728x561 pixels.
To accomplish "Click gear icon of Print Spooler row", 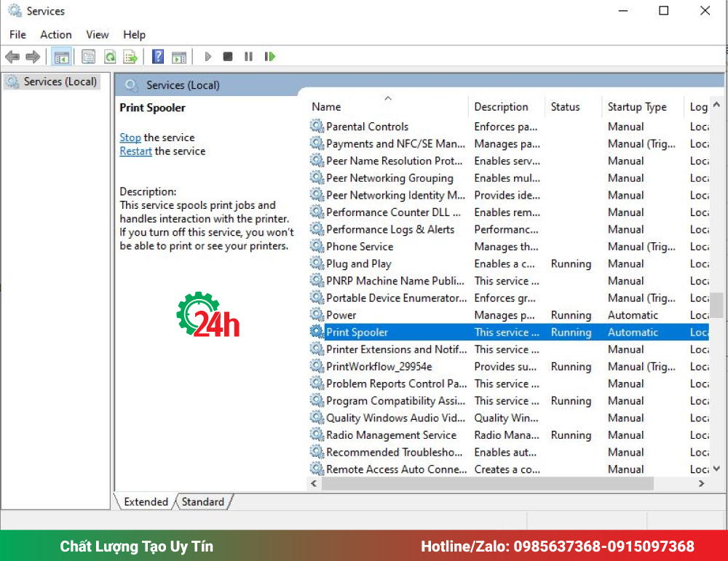I will (317, 332).
